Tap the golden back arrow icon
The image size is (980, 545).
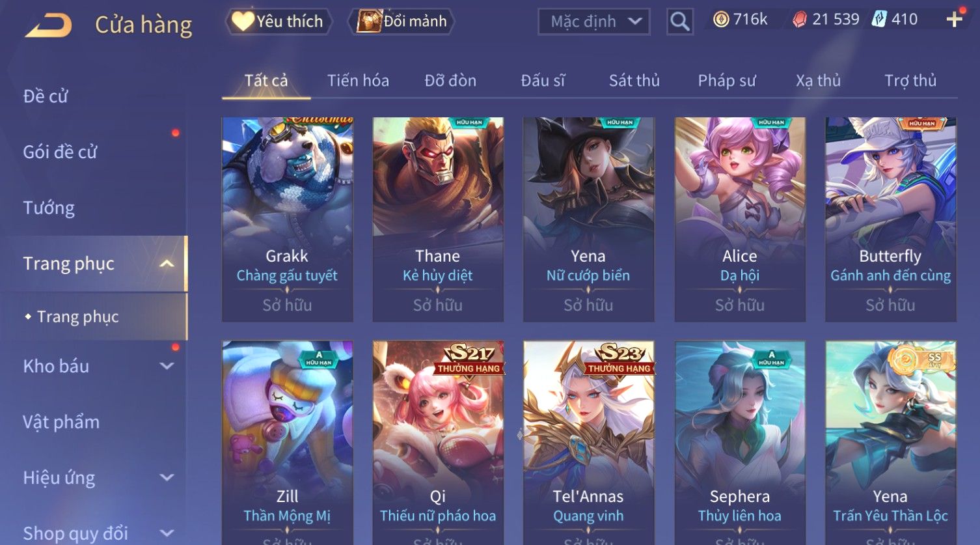[x=48, y=25]
